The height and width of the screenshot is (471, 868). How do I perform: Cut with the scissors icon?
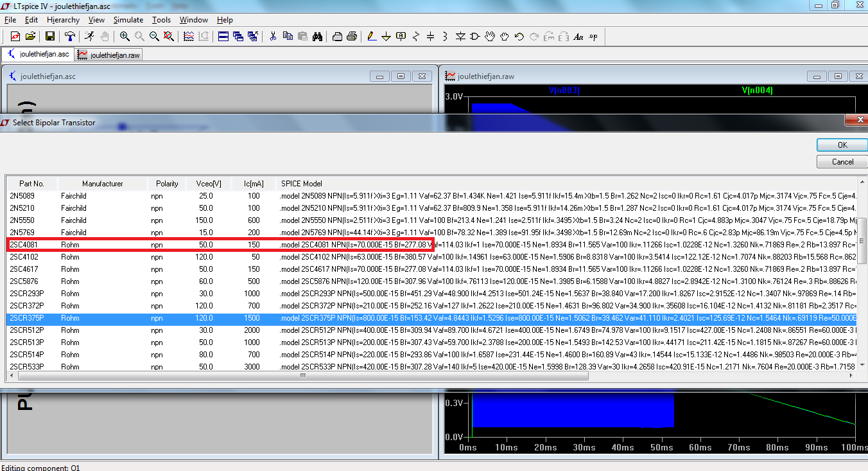273,36
